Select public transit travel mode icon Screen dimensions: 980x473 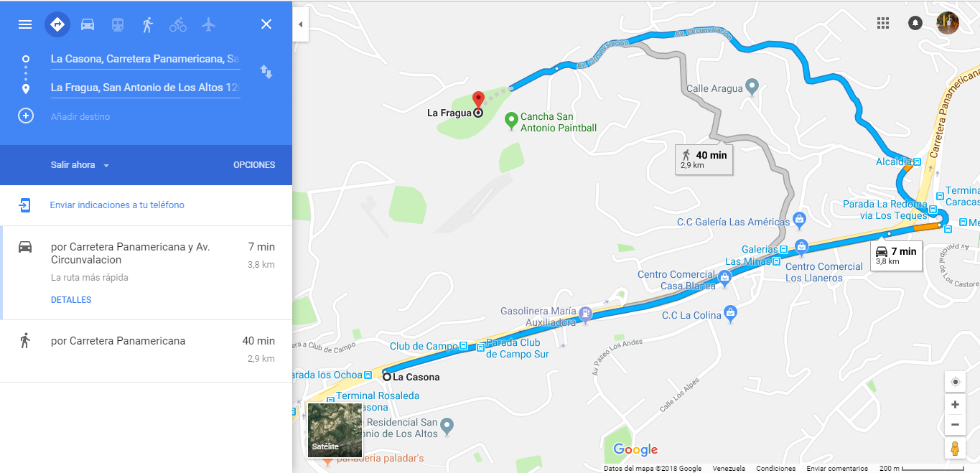pyautogui.click(x=117, y=24)
